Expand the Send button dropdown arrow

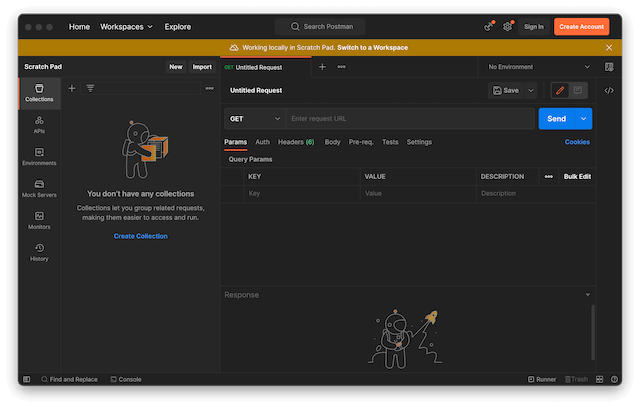tap(584, 119)
